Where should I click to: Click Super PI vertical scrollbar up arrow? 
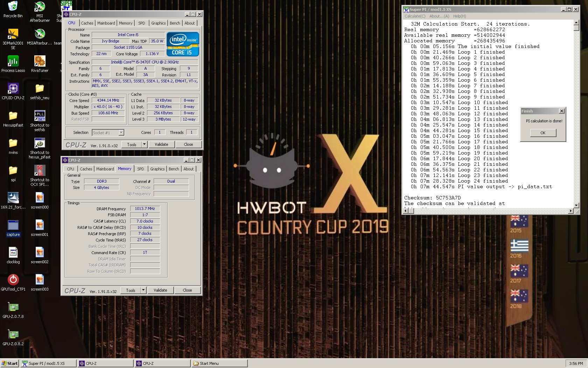576,23
